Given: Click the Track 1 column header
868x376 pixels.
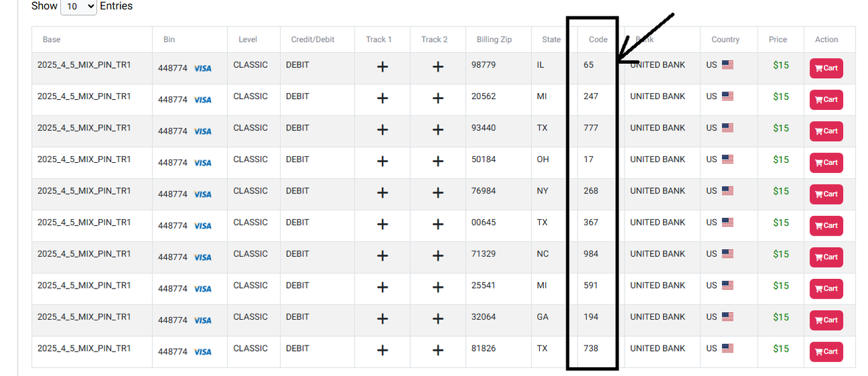Looking at the screenshot, I should [379, 39].
